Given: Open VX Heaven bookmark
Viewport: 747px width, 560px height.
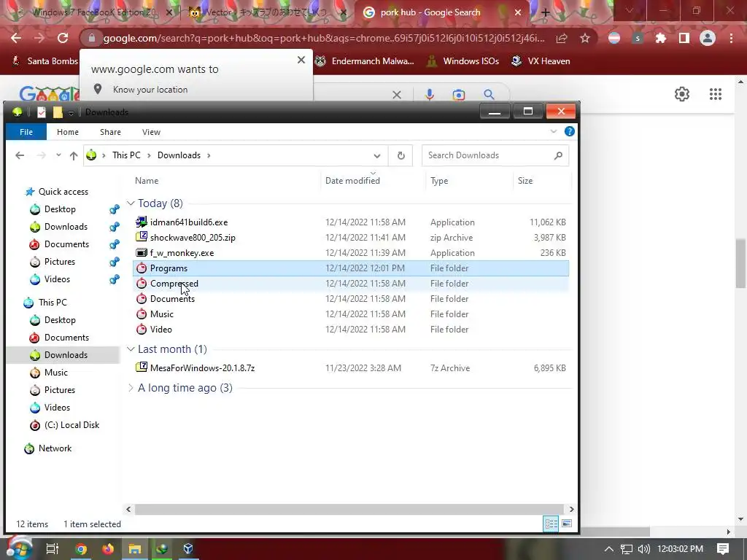Looking at the screenshot, I should coord(541,61).
